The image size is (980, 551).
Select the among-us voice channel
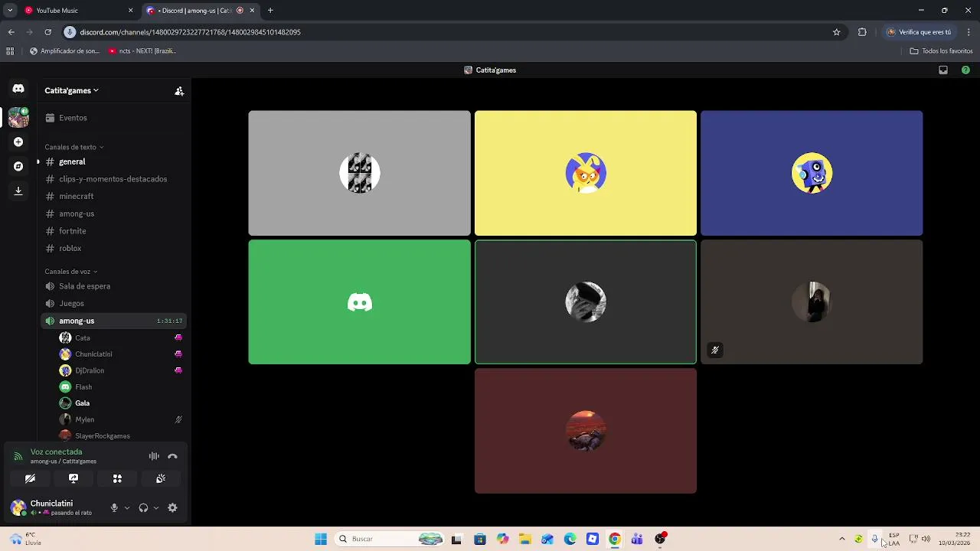113,321
